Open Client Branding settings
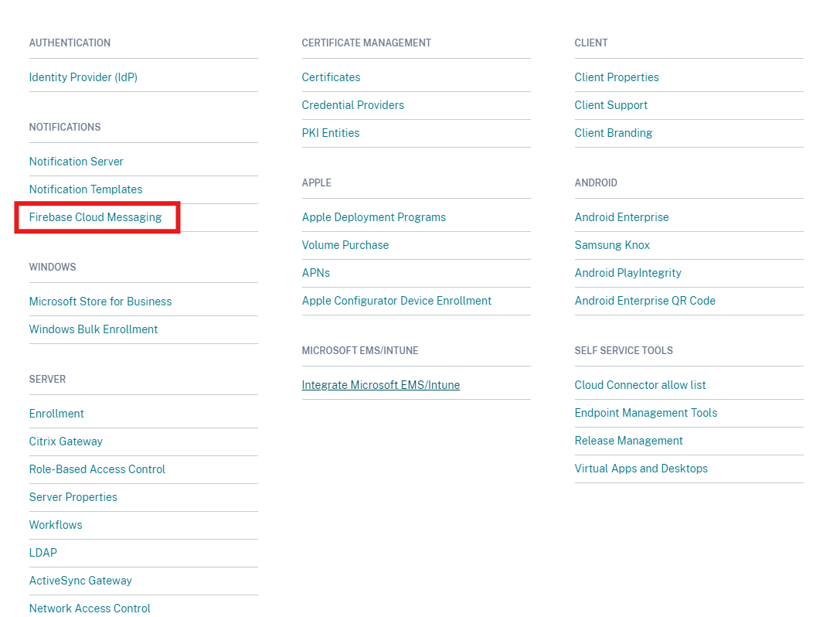The width and height of the screenshot is (840, 617). pos(614,133)
